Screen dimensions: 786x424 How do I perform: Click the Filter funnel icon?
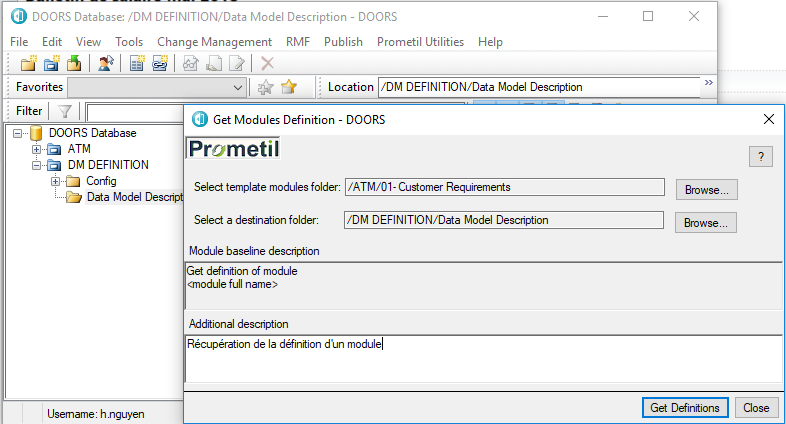65,111
